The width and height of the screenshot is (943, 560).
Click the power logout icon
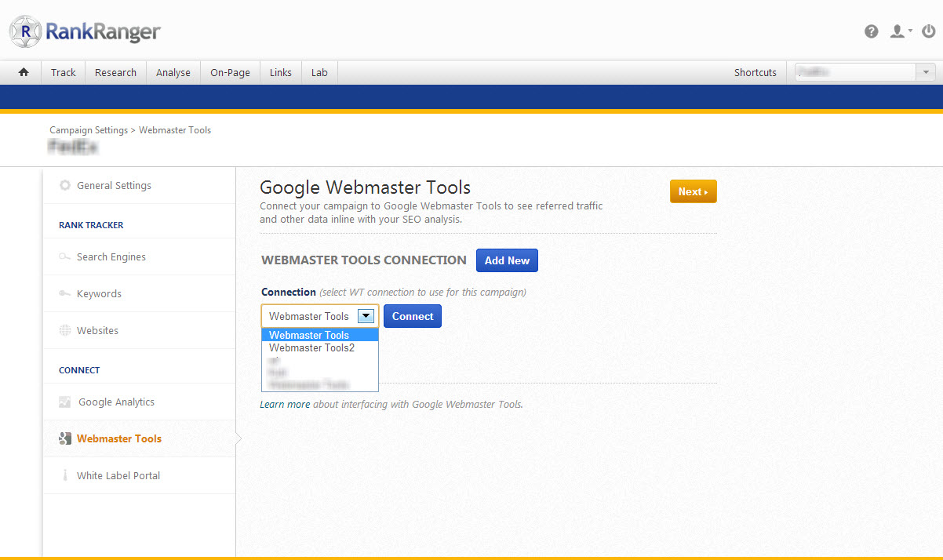(x=929, y=31)
